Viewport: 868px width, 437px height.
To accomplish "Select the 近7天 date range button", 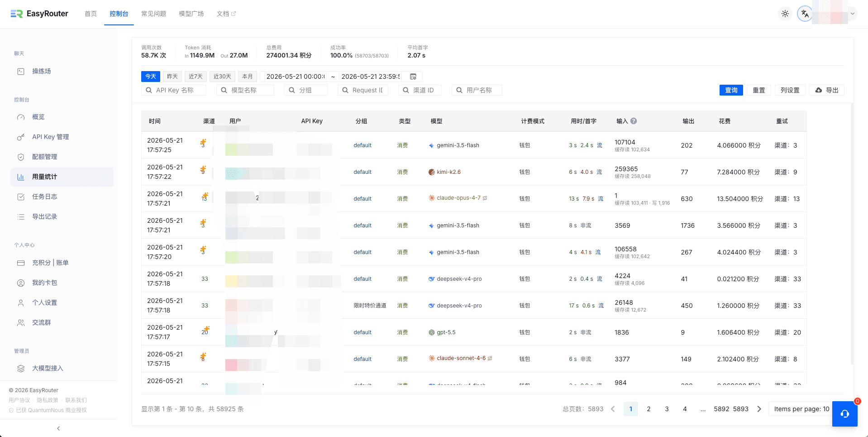I will [196, 77].
